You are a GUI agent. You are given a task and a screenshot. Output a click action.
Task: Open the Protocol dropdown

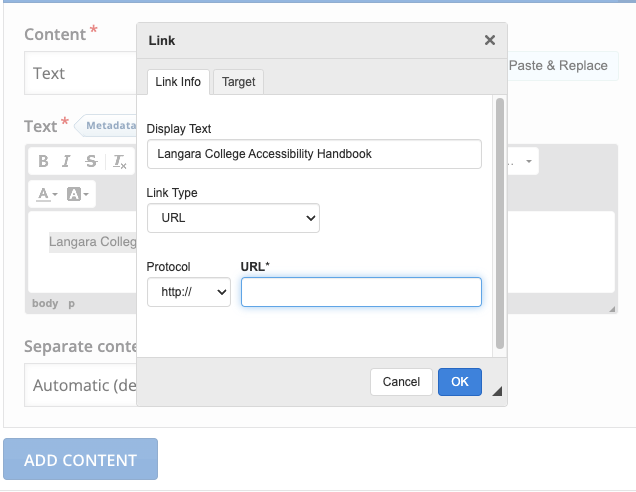pyautogui.click(x=188, y=292)
